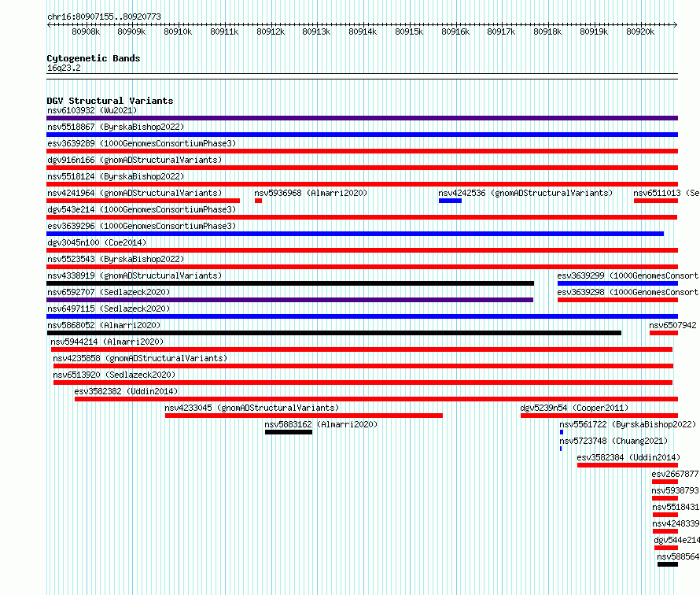Open nsv5936968 (Almarri2020) label
This screenshot has width=700, height=595.
pyautogui.click(x=311, y=193)
